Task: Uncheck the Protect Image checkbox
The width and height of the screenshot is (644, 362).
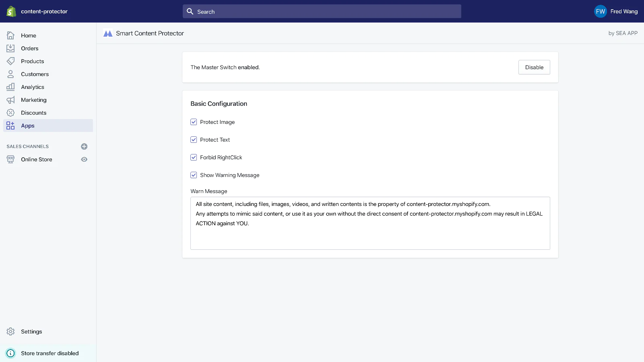Action: (194, 122)
